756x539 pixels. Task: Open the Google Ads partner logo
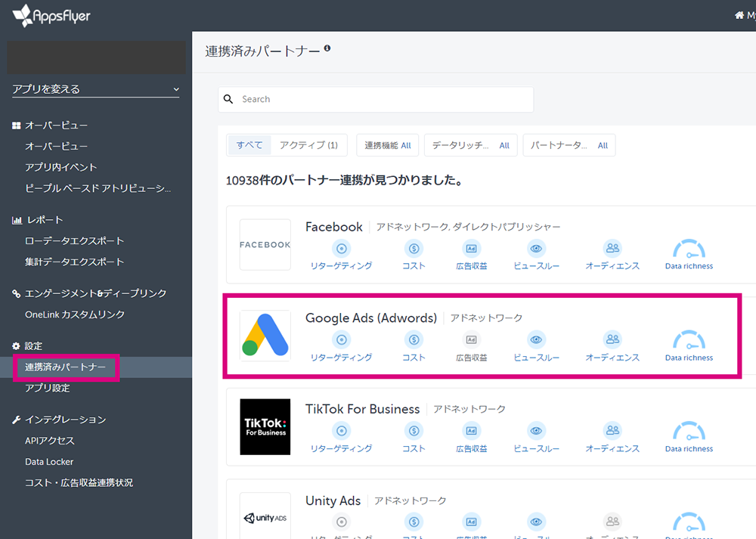pos(265,336)
